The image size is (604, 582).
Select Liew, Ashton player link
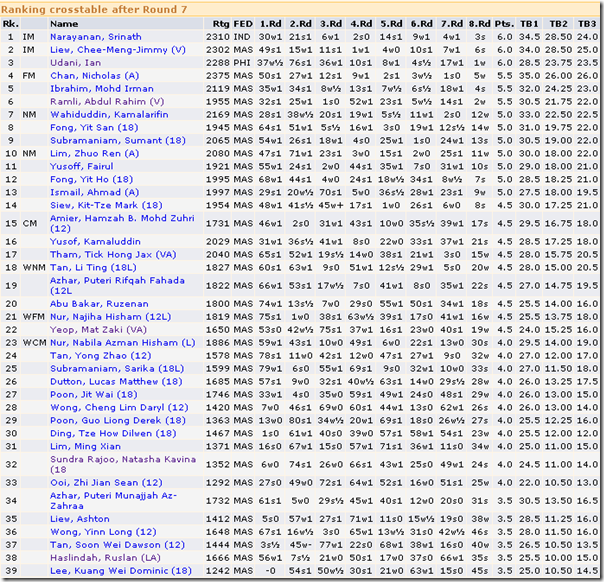[x=80, y=519]
